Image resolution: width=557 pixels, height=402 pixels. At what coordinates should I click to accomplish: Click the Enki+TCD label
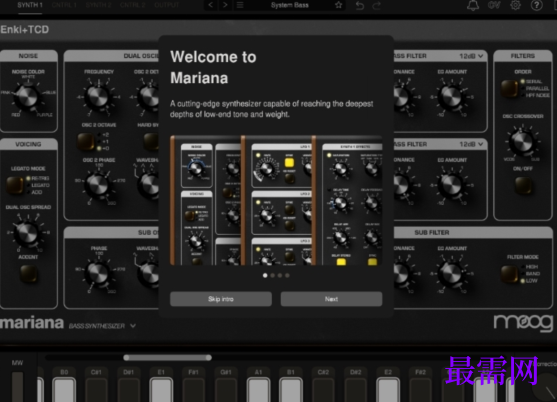[x=25, y=29]
